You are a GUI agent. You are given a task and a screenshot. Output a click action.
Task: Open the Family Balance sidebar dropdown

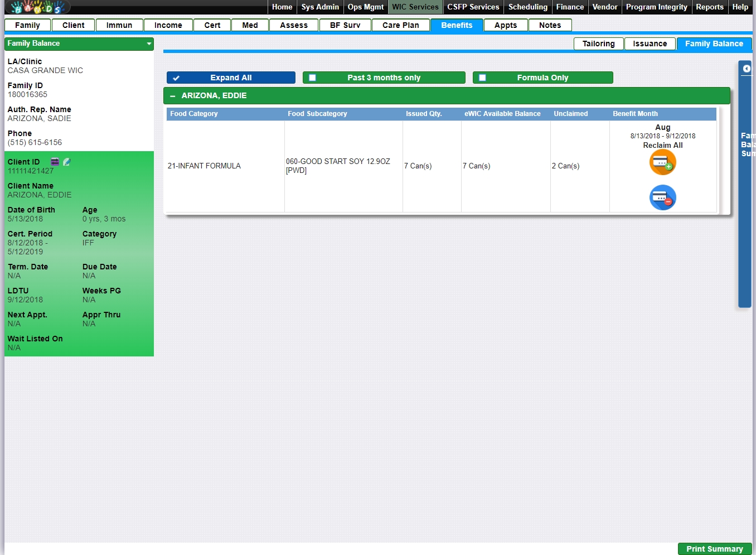click(149, 44)
